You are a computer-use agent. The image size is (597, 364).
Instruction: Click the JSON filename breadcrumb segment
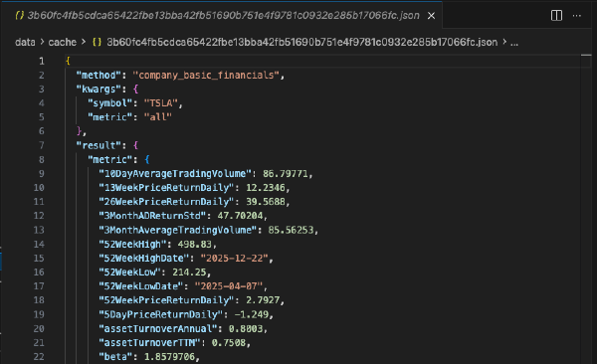pyautogui.click(x=301, y=42)
